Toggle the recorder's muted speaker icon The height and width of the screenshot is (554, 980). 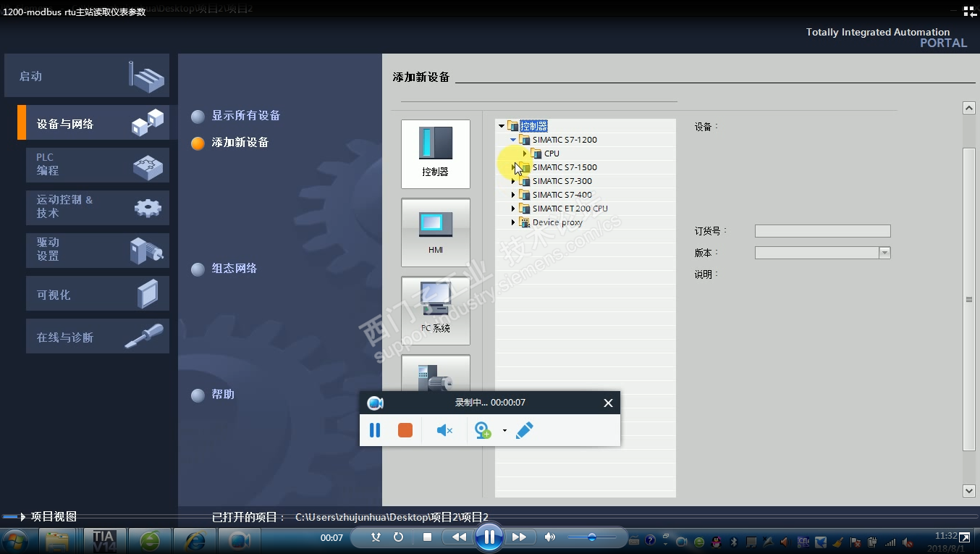coord(444,430)
